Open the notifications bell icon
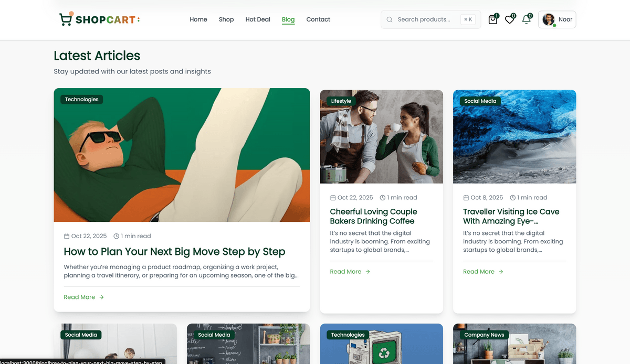The height and width of the screenshot is (364, 630). 526,20
